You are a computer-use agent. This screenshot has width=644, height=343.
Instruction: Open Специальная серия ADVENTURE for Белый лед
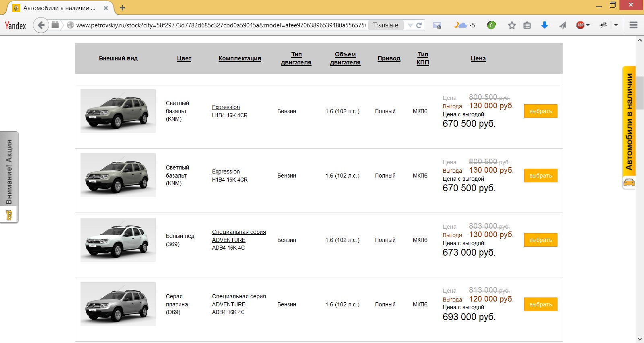(x=239, y=236)
